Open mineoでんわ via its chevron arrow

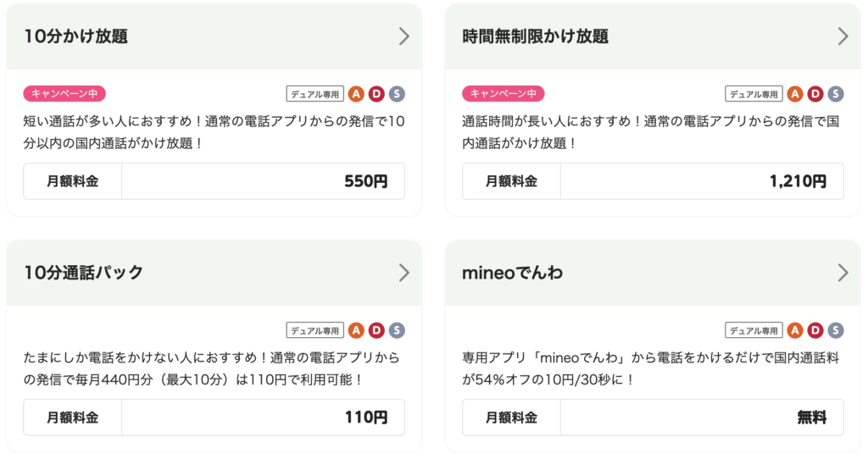click(843, 273)
